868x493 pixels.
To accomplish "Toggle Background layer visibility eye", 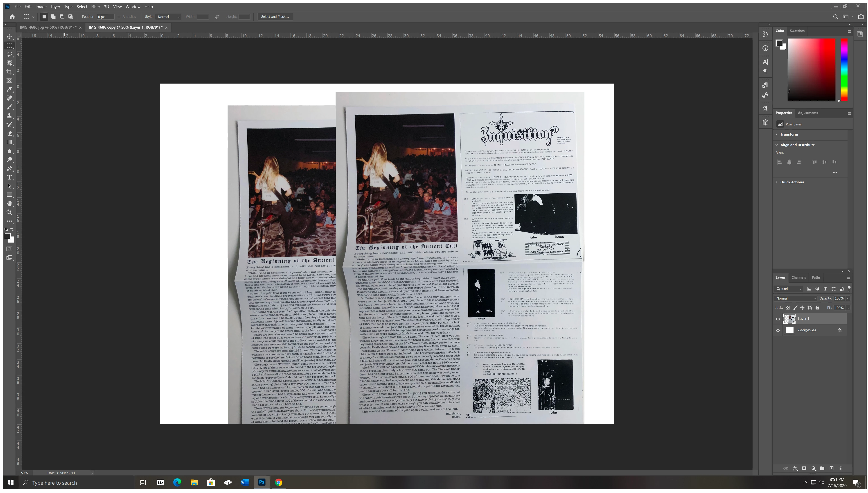I will (778, 330).
